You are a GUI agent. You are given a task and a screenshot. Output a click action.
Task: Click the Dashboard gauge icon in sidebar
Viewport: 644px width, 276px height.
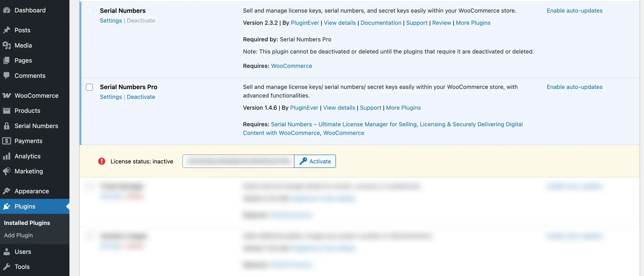[x=7, y=10]
